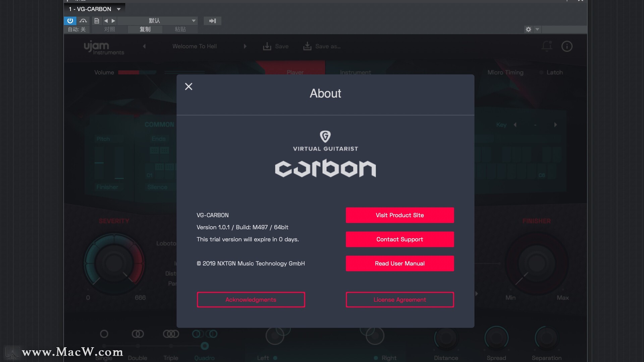Click the info icon in top right corner
The image size is (644, 362).
click(x=567, y=46)
